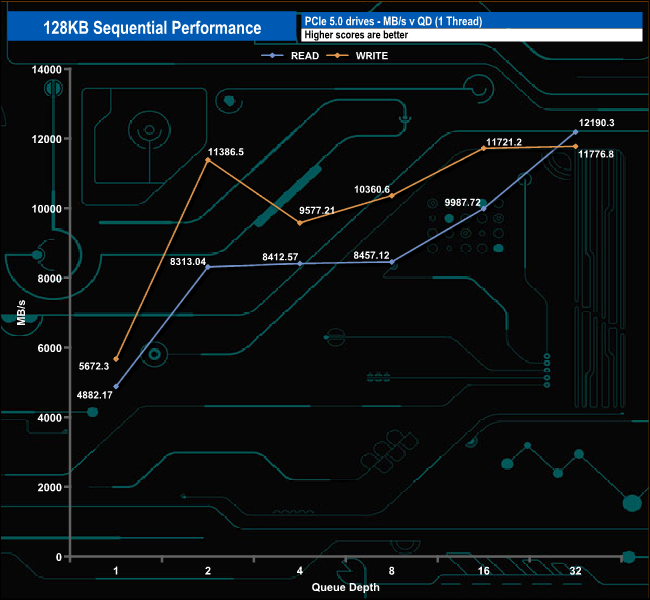The height and width of the screenshot is (600, 650).
Task: Click the write data point at queue depth 4
Action: point(300,223)
